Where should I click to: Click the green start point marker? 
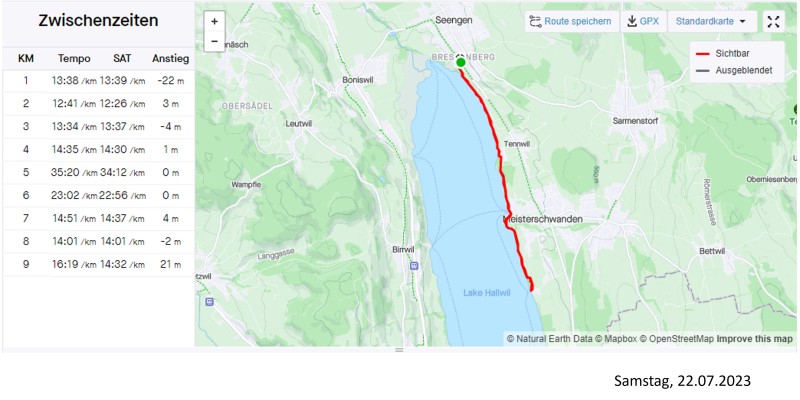[x=461, y=62]
